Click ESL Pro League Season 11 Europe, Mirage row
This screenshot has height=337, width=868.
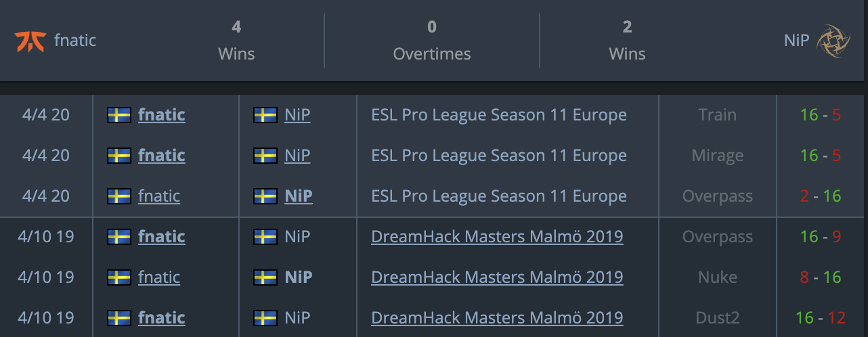click(x=498, y=156)
